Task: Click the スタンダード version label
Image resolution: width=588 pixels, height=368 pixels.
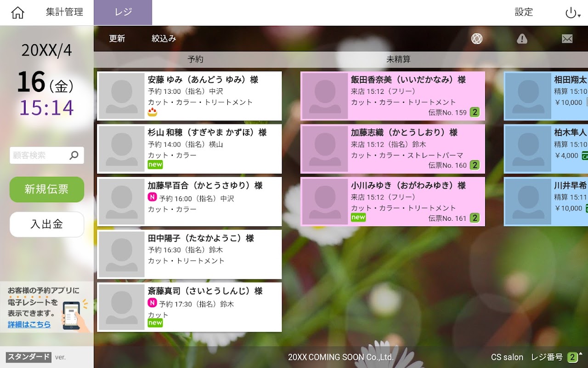Action: pyautogui.click(x=28, y=357)
